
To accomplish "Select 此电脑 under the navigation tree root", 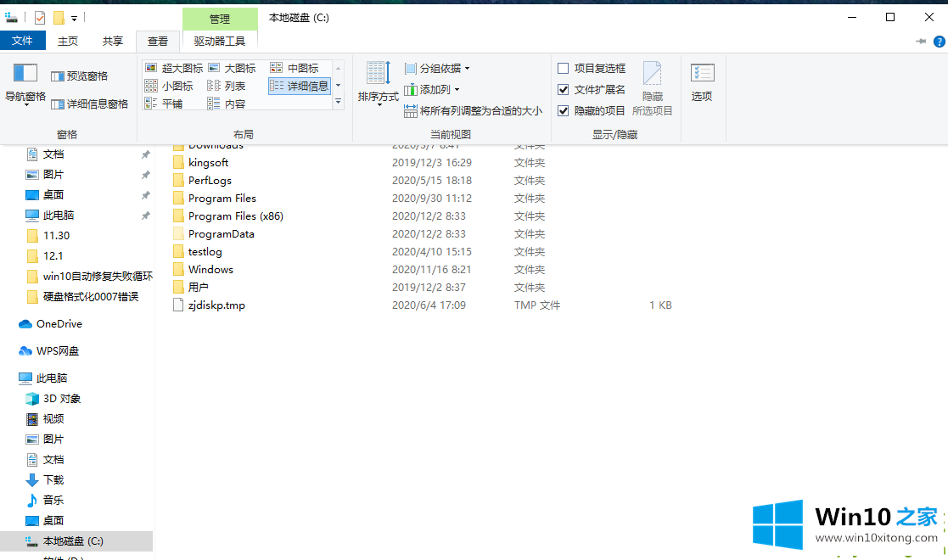I will (52, 378).
